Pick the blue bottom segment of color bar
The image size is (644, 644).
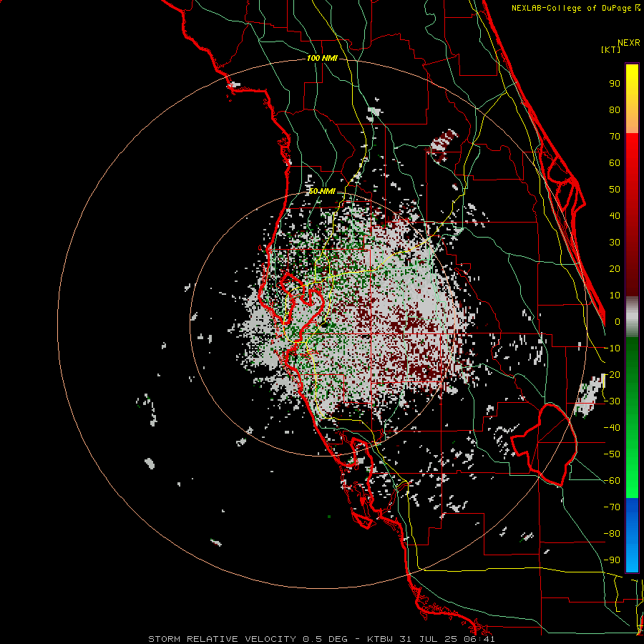(632, 535)
